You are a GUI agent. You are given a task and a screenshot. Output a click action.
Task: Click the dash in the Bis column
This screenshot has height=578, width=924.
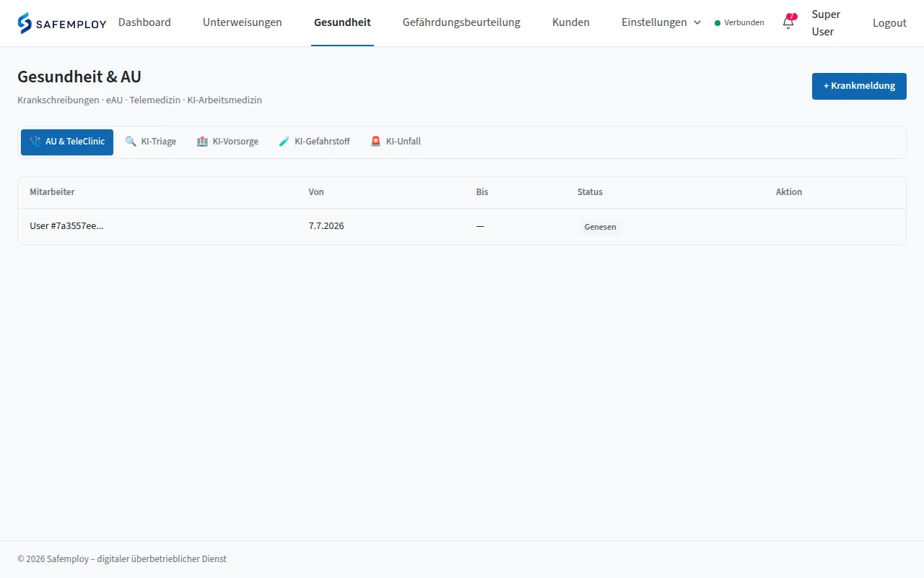click(480, 226)
